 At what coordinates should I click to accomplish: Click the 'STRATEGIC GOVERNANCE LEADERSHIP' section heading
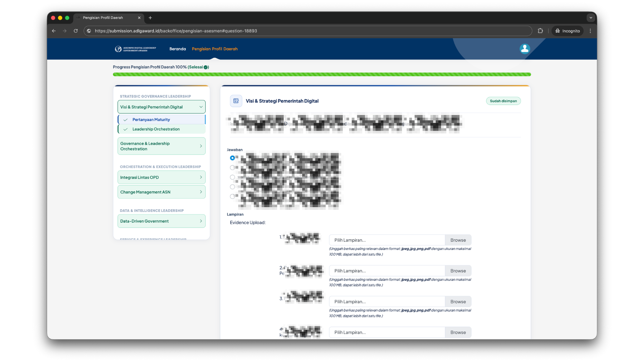[x=155, y=97]
